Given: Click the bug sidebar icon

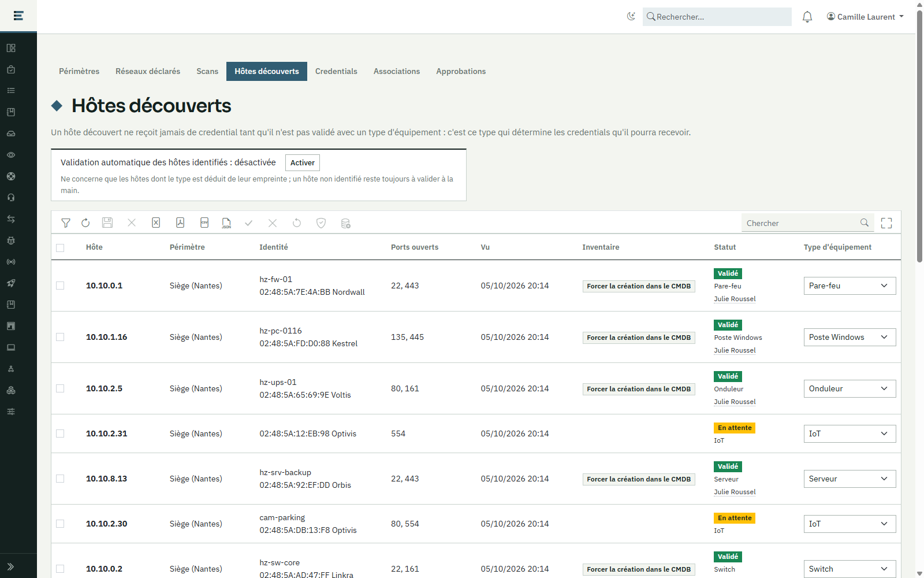Looking at the screenshot, I should (x=11, y=240).
